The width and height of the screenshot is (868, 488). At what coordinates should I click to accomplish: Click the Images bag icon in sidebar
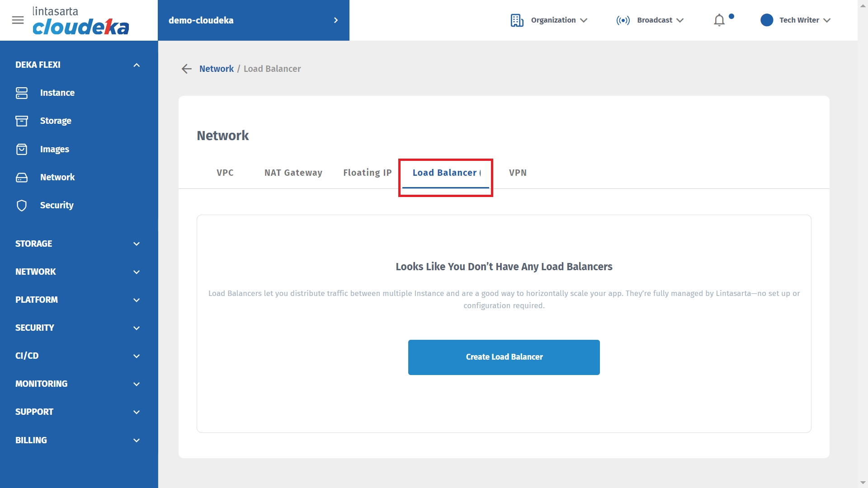(x=22, y=150)
